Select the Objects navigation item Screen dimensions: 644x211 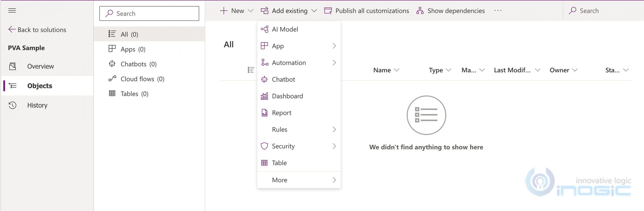(47, 86)
